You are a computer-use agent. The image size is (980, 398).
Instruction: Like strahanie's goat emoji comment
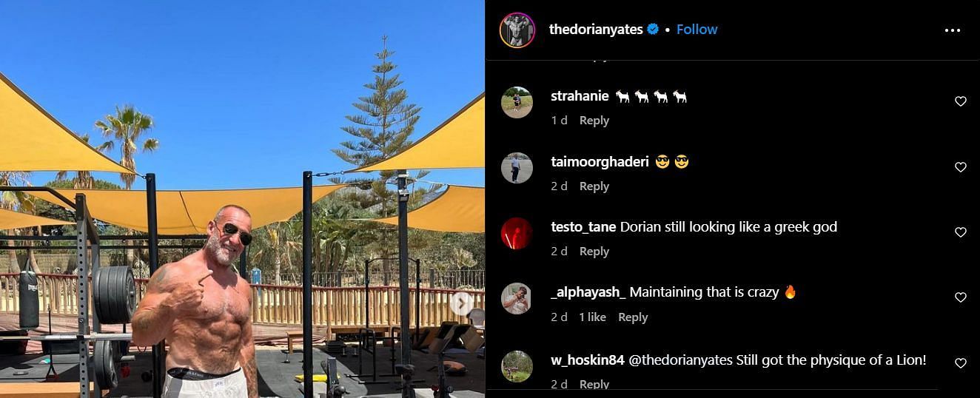(960, 101)
